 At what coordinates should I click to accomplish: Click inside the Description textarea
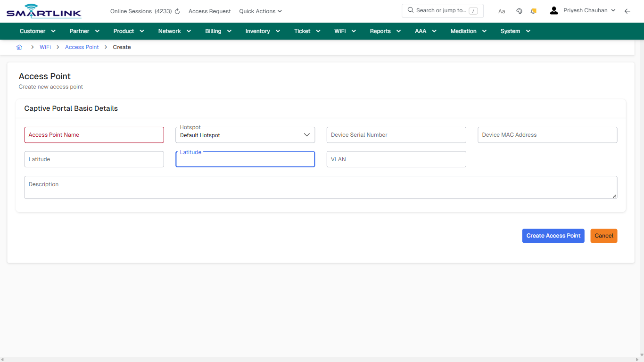pos(321,187)
